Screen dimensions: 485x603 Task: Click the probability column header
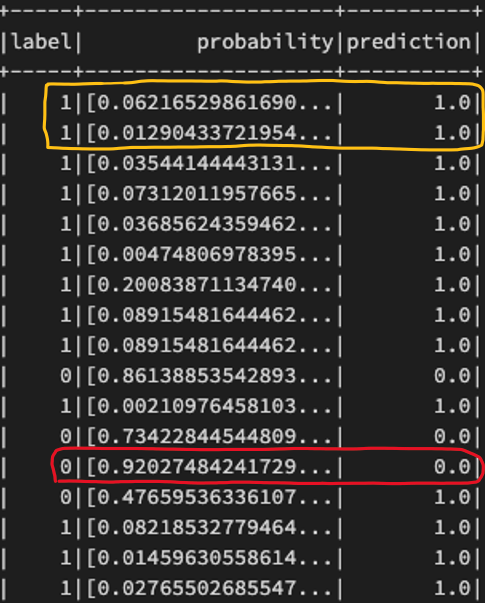coord(265,42)
